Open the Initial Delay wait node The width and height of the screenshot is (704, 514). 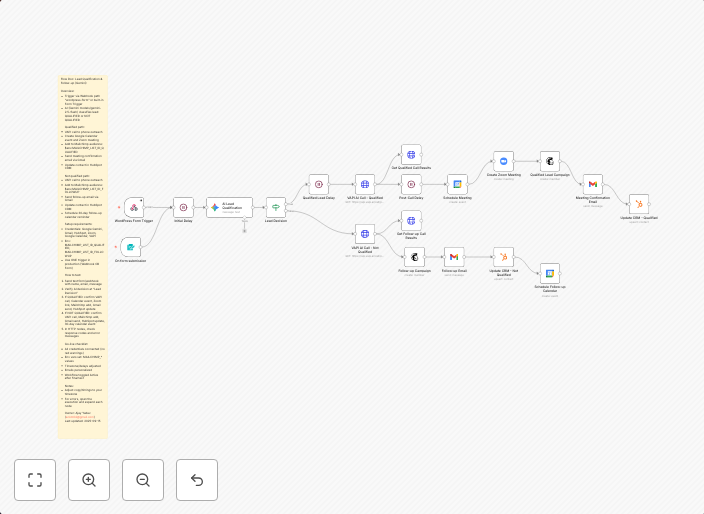(183, 207)
